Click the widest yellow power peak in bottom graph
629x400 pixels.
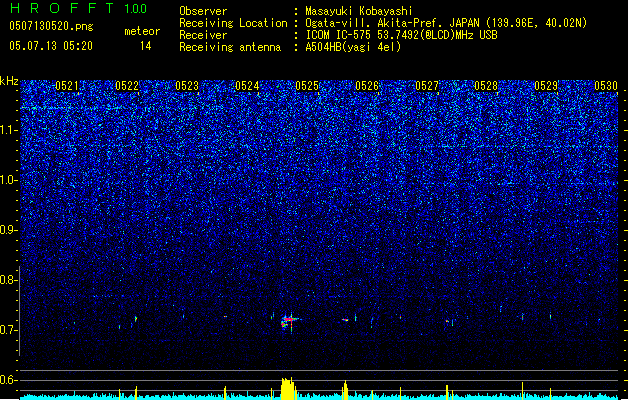coord(288,388)
